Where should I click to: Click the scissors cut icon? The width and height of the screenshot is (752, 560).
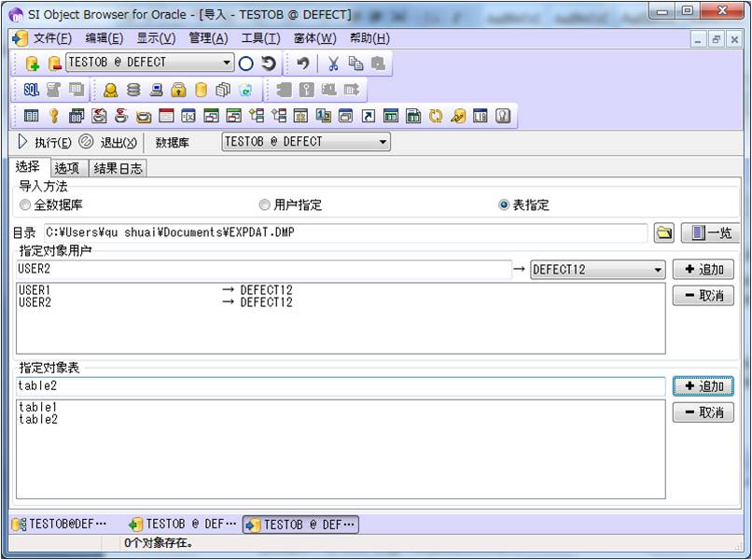(332, 63)
